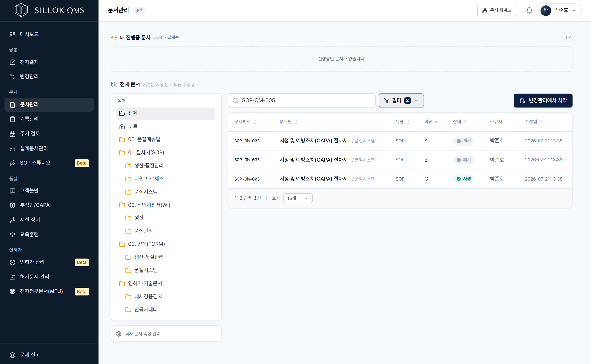Click the 폐기 badge in version A row

click(463, 141)
